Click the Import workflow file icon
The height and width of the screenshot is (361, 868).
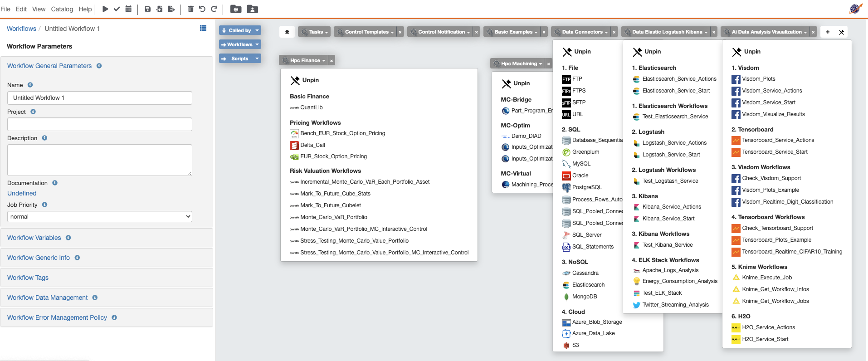click(159, 9)
